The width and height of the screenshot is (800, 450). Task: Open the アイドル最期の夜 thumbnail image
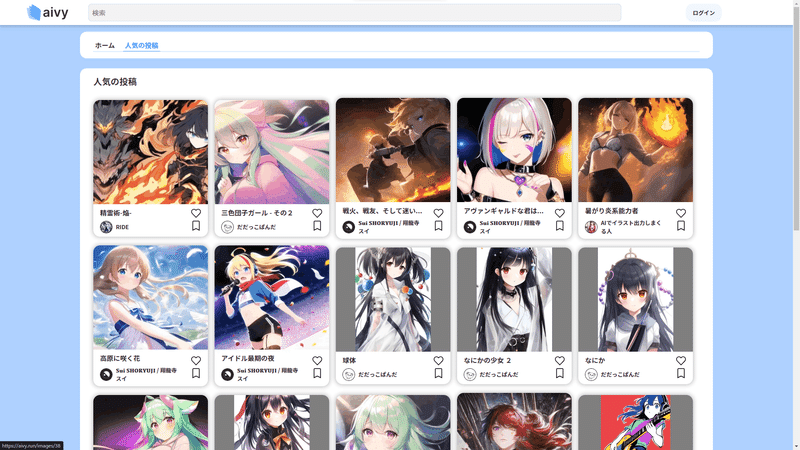tap(272, 297)
